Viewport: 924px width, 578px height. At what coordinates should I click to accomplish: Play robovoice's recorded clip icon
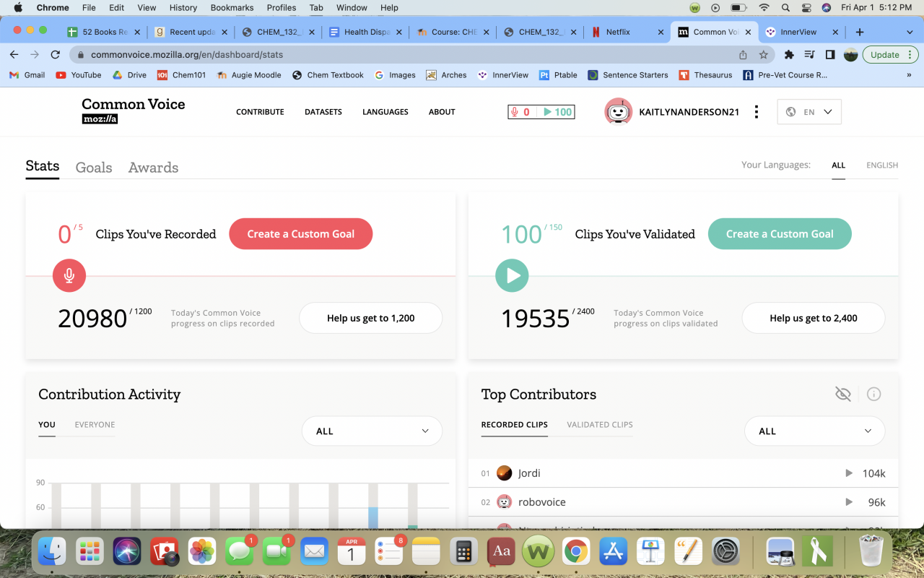tap(849, 502)
